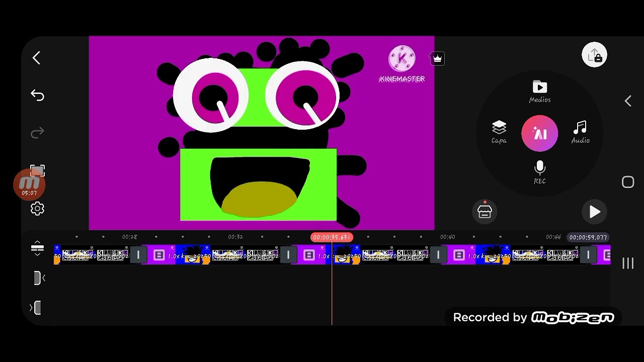The width and height of the screenshot is (644, 362).
Task: Start REC voice recording
Action: point(540,172)
